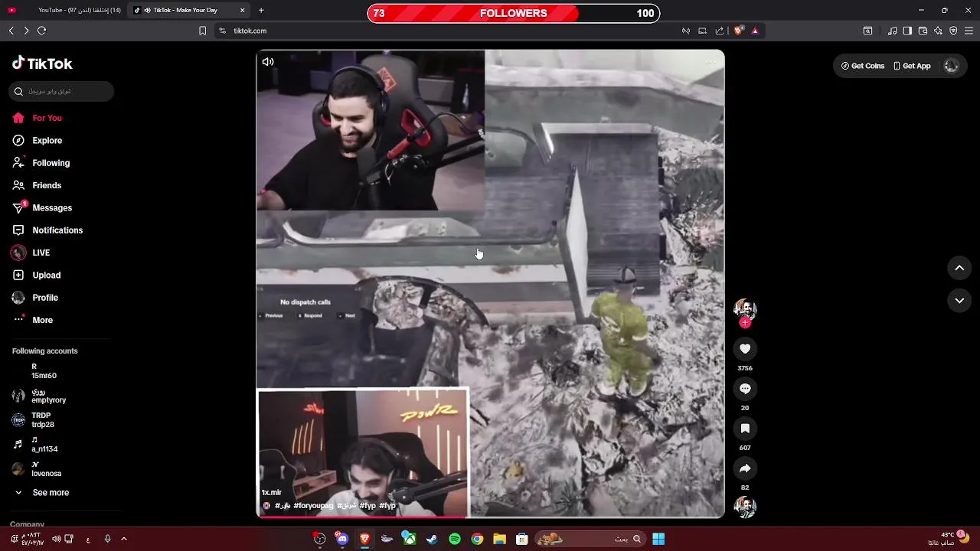Image resolution: width=980 pixels, height=551 pixels.
Task: Open the video comments bubble icon
Action: 745,389
